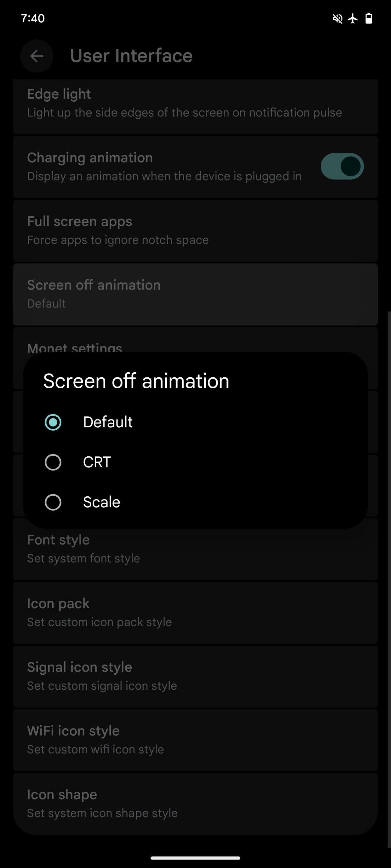Tap the Edge light option

pyautogui.click(x=195, y=103)
